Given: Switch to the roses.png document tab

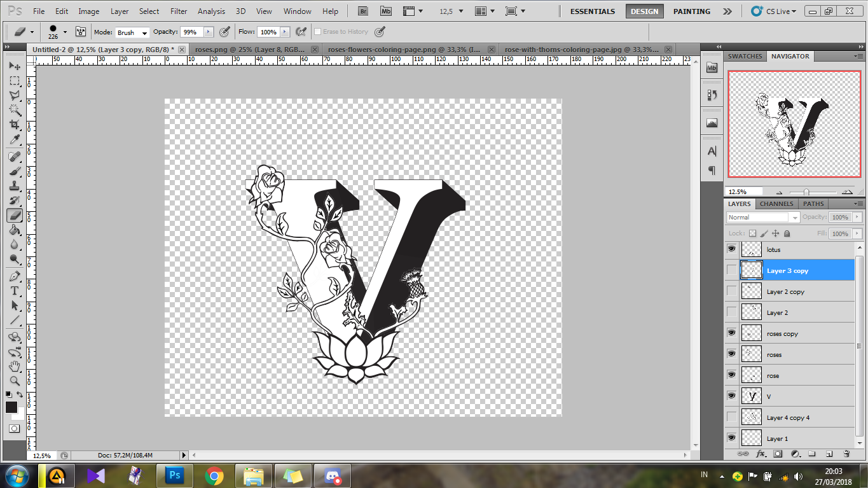Looking at the screenshot, I should click(x=249, y=49).
